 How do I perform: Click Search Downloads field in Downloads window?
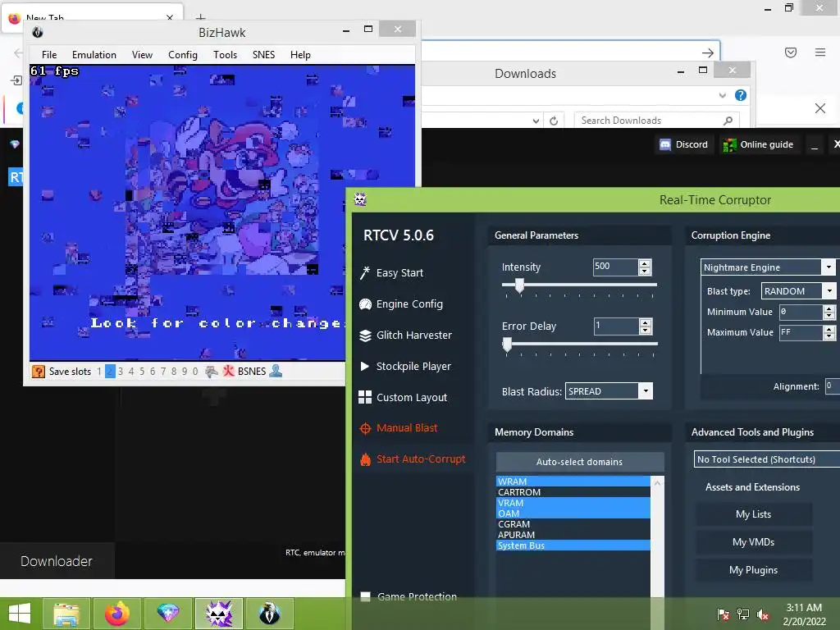(656, 121)
